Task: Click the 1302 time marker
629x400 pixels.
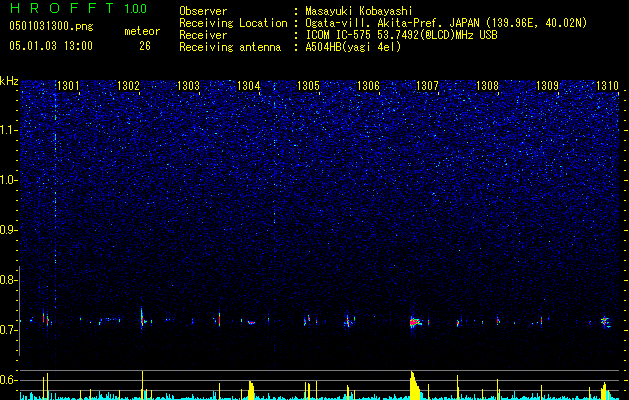Action: (128, 86)
